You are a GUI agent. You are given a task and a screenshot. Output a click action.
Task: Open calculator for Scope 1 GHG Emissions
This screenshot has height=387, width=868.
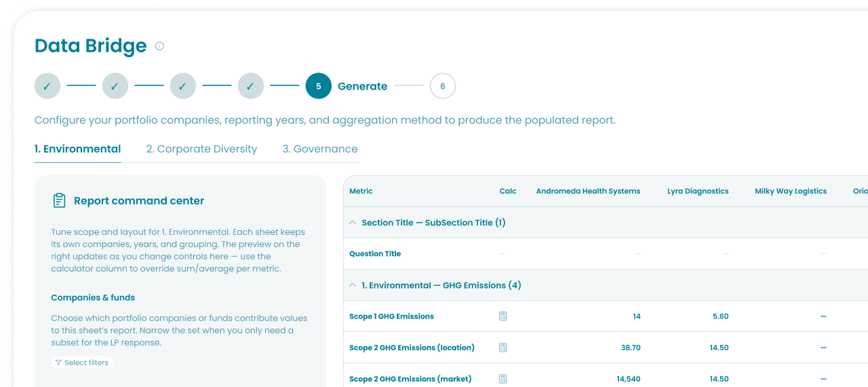[503, 316]
